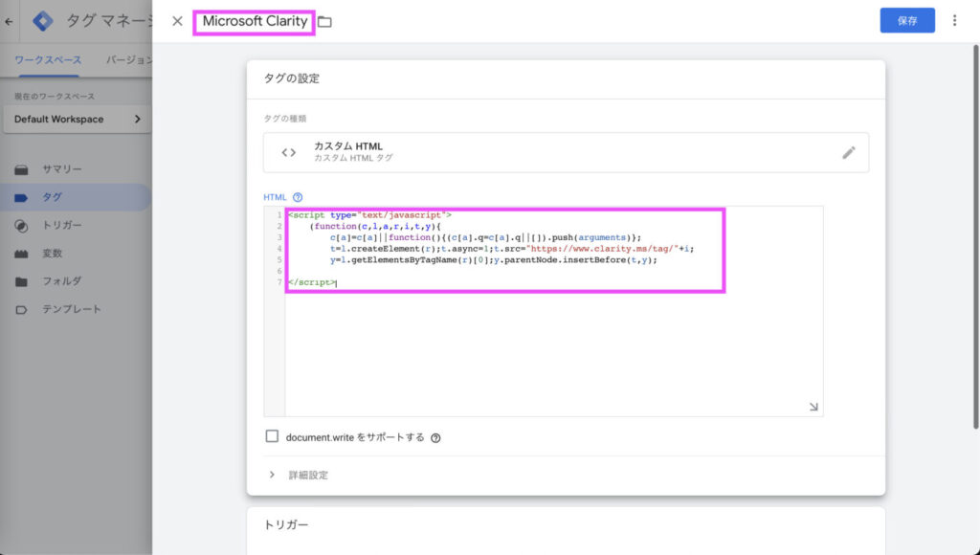The width and height of the screenshot is (980, 555).
Task: Click help icon beside document.write option
Action: 435,438
